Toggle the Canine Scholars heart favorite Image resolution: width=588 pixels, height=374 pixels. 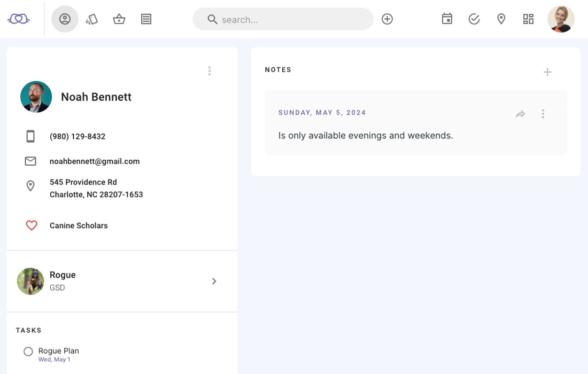tap(32, 225)
